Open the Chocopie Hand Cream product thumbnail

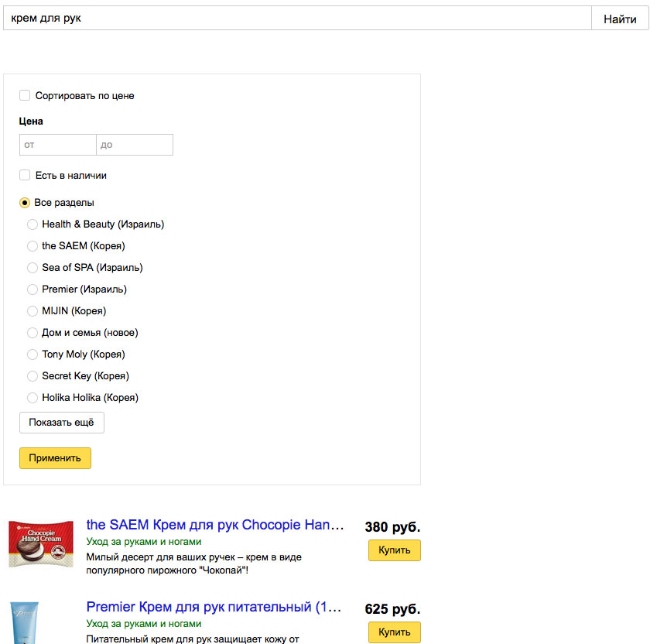tap(41, 544)
